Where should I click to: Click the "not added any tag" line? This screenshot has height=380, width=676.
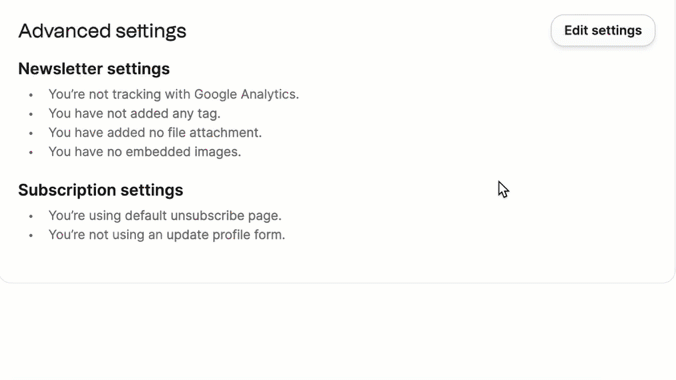134,113
